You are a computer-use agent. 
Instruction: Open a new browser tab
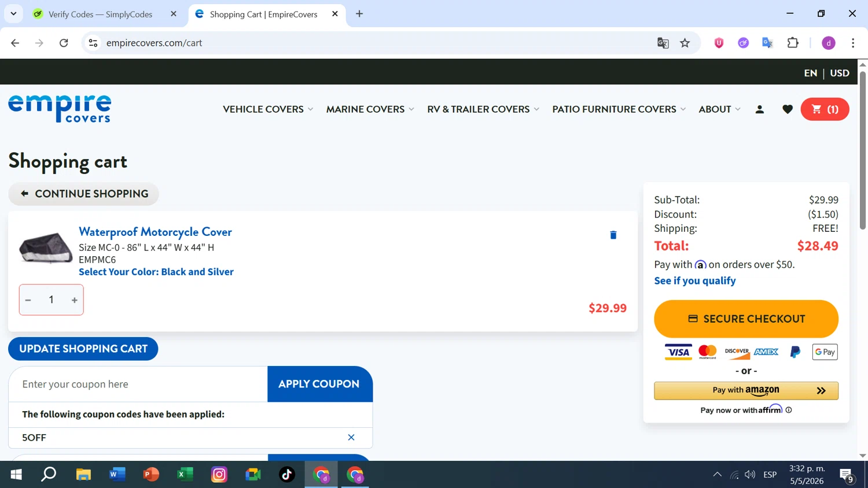click(359, 14)
